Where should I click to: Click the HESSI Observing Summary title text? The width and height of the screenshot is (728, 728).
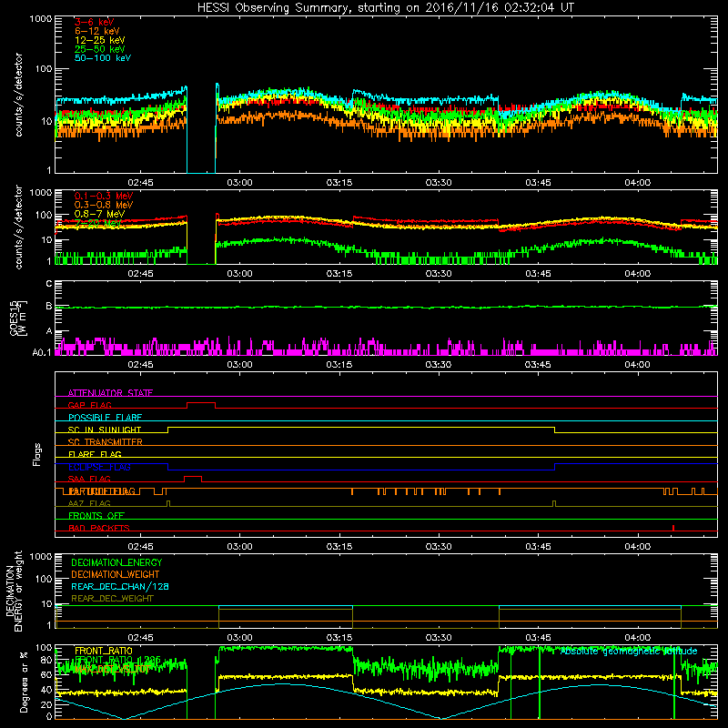pyautogui.click(x=385, y=8)
